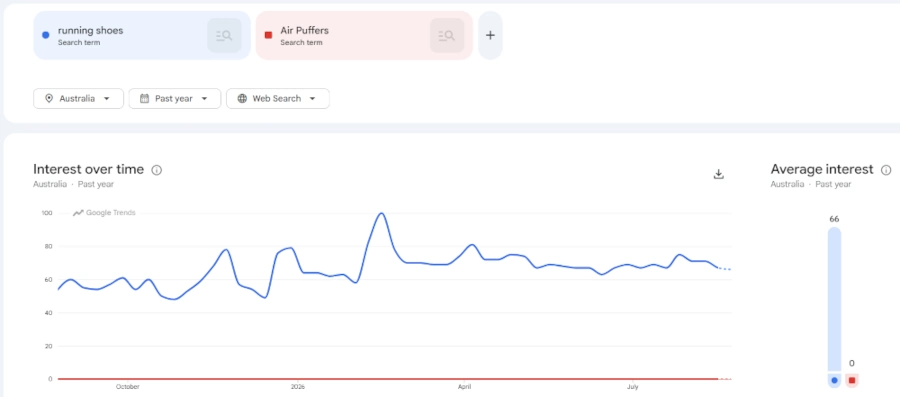Click the 'April' axis label
The height and width of the screenshot is (397, 900).
click(464, 387)
